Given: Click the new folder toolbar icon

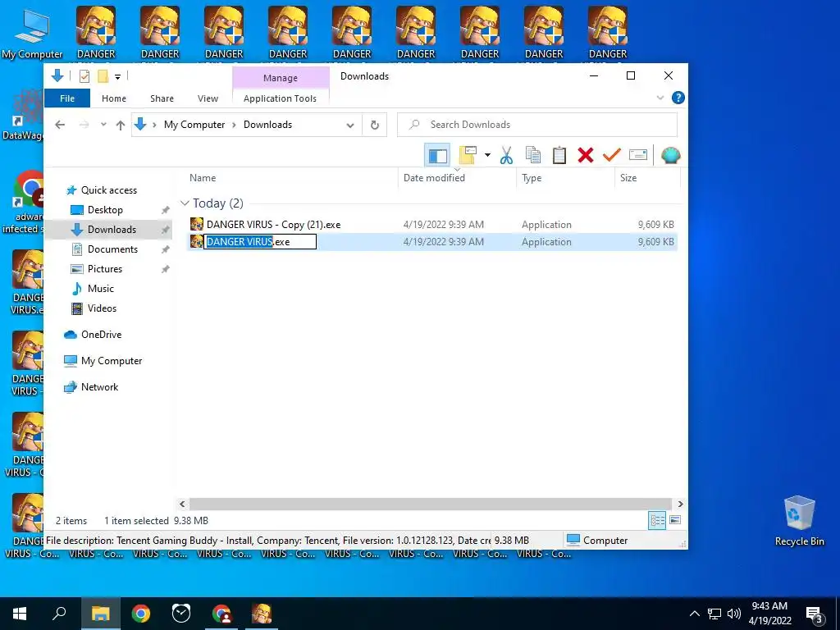Looking at the screenshot, I should [468, 155].
